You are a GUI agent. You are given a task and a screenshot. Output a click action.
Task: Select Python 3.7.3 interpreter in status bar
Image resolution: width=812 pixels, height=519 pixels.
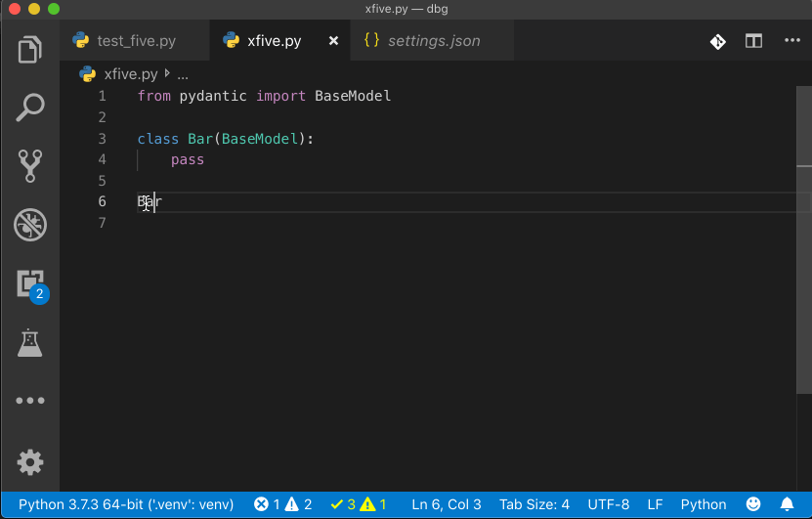click(126, 504)
